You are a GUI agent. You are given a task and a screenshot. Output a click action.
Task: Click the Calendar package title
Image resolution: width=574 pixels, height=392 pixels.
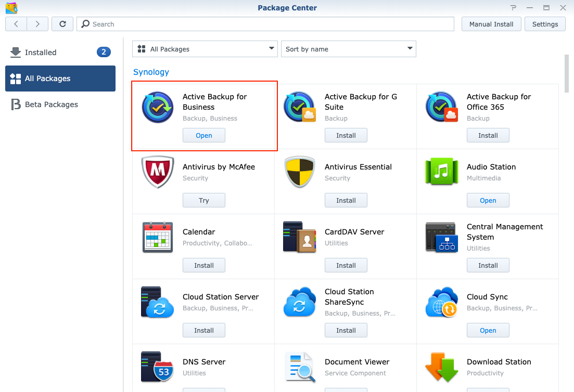click(x=199, y=232)
